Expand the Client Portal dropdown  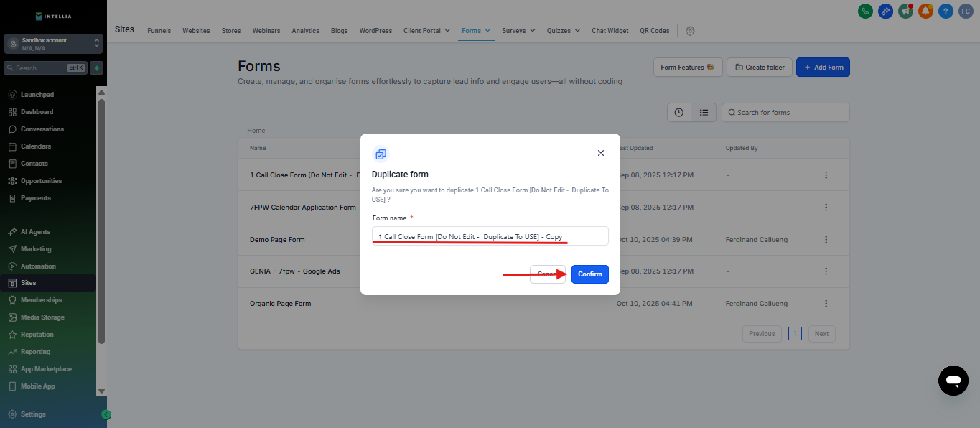click(426, 31)
